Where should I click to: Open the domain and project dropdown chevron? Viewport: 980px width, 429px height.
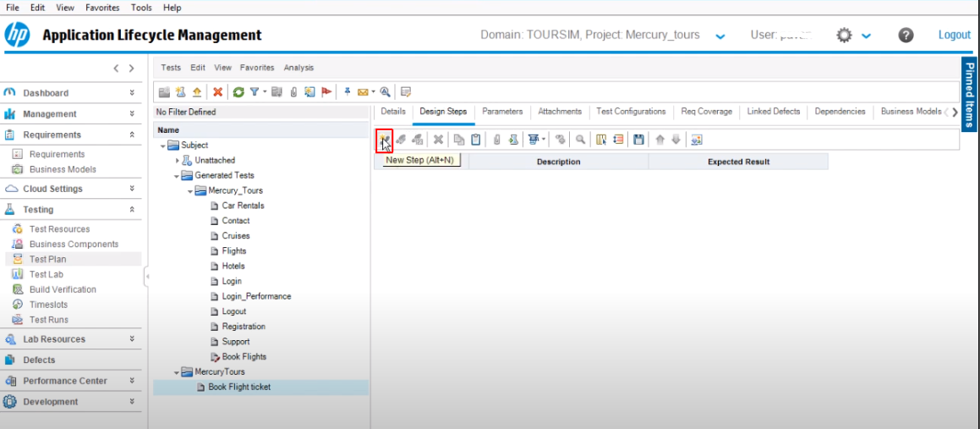click(720, 36)
